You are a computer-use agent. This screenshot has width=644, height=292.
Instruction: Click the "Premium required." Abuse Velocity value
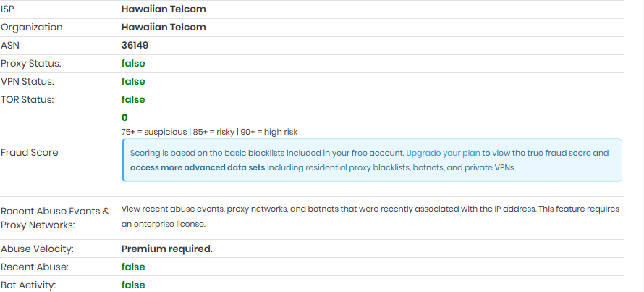tap(166, 249)
